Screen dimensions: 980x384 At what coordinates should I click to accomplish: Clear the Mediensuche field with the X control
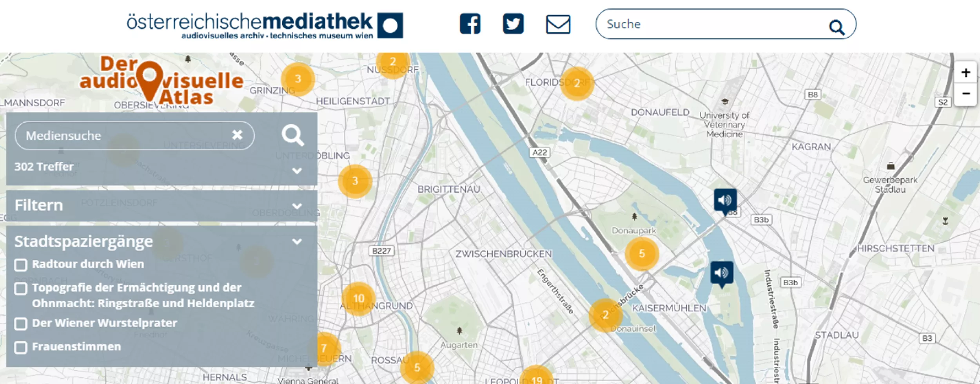point(237,135)
